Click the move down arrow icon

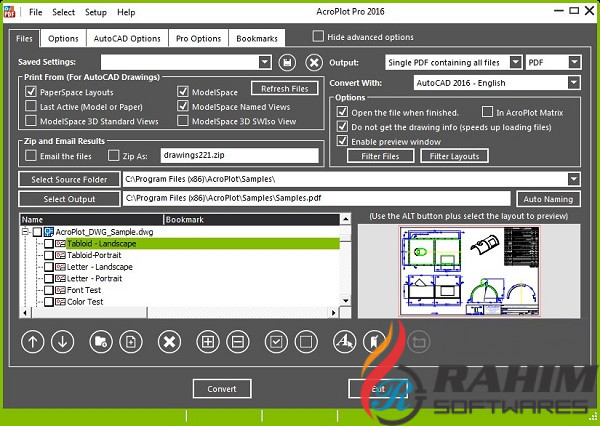tap(62, 342)
